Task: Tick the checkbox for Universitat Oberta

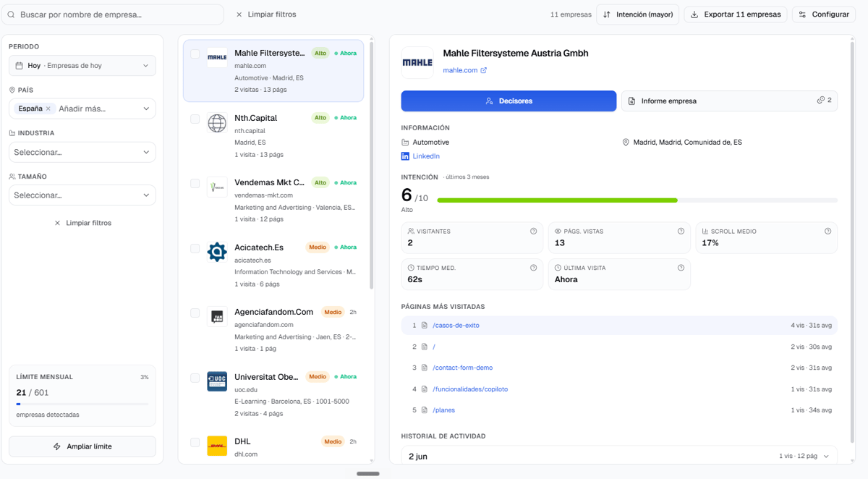Action: click(x=195, y=378)
